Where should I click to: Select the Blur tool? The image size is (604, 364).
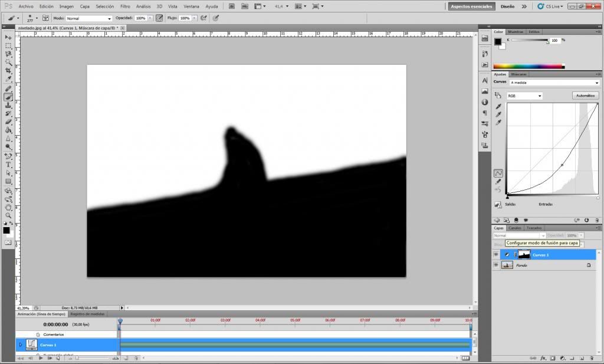pos(8,138)
